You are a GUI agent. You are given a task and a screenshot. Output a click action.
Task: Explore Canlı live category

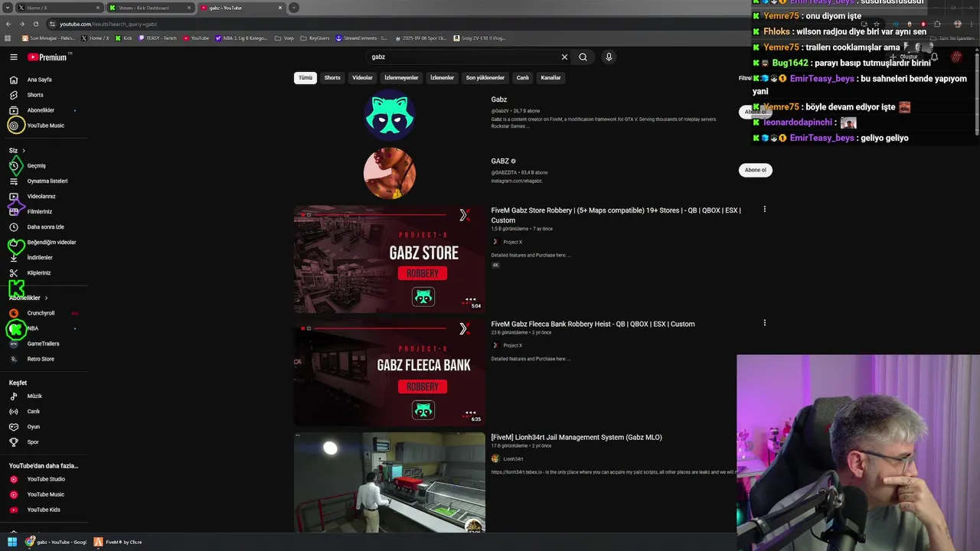tap(33, 412)
